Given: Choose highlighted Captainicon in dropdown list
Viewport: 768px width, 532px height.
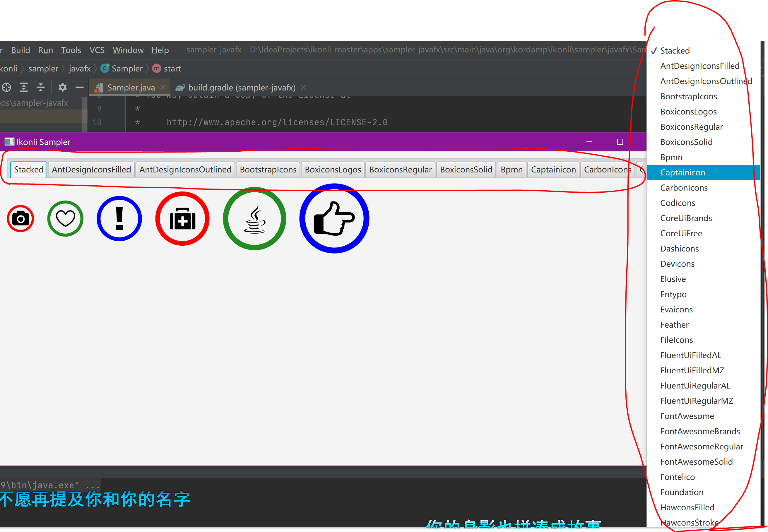Looking at the screenshot, I should [703, 172].
